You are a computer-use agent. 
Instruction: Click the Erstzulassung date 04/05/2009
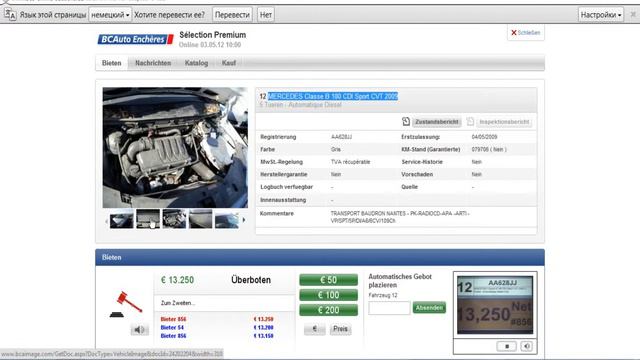tap(484, 137)
